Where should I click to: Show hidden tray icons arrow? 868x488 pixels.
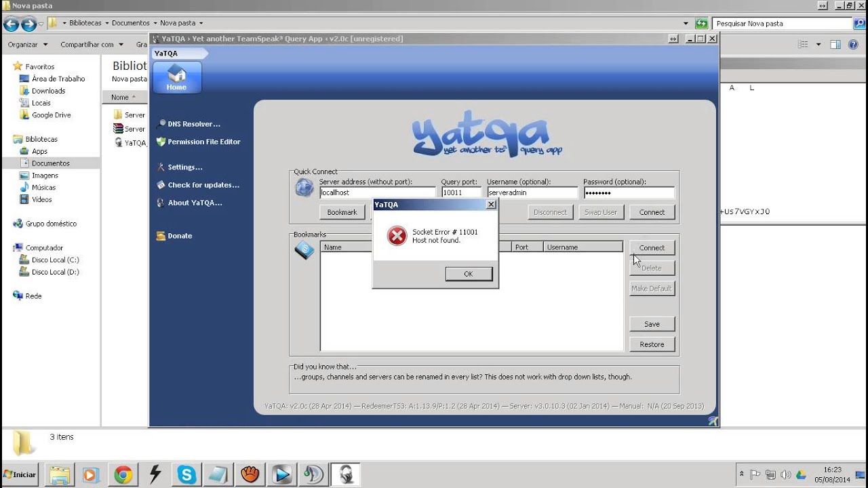(741, 474)
